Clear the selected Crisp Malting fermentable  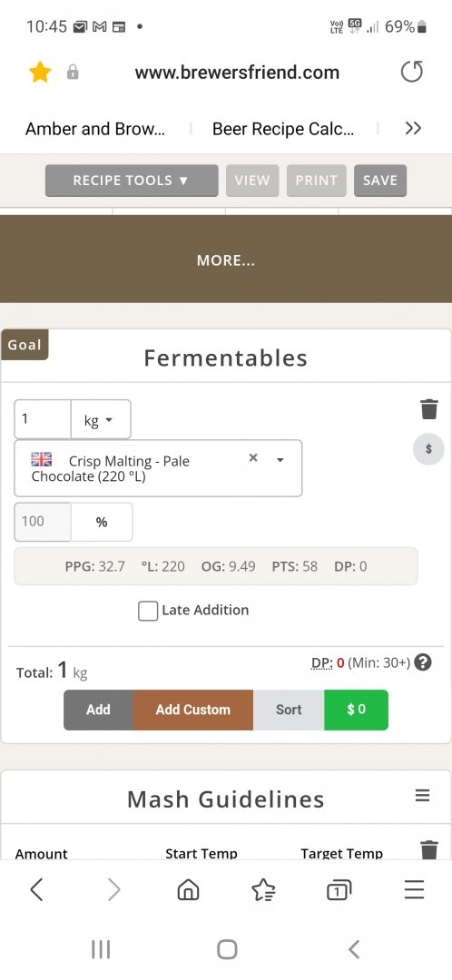click(253, 458)
